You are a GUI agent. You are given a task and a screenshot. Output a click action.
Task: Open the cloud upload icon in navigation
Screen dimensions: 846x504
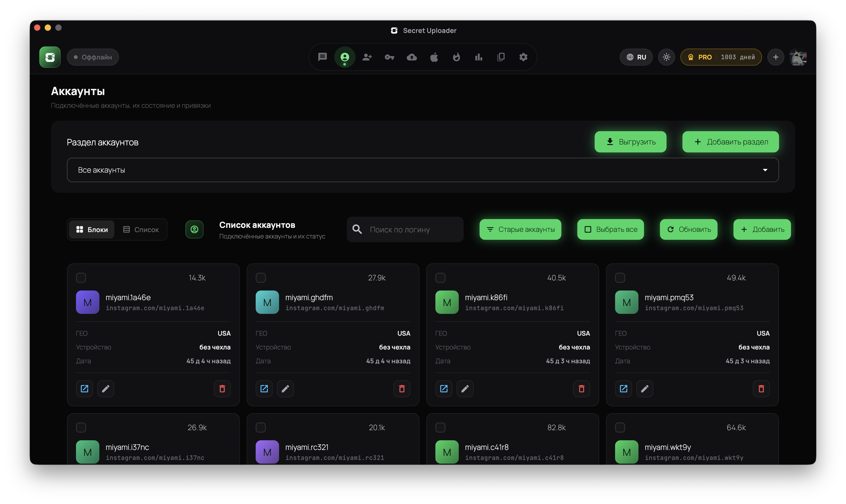[412, 57]
